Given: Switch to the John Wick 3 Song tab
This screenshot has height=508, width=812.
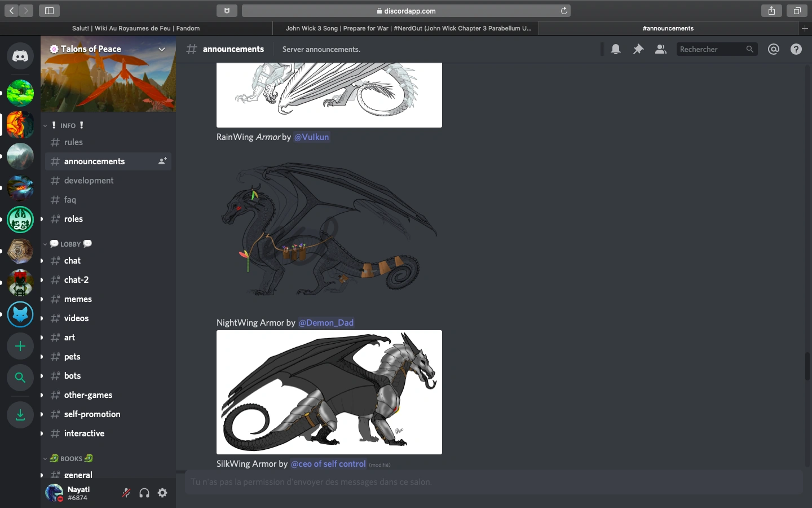Looking at the screenshot, I should point(408,28).
